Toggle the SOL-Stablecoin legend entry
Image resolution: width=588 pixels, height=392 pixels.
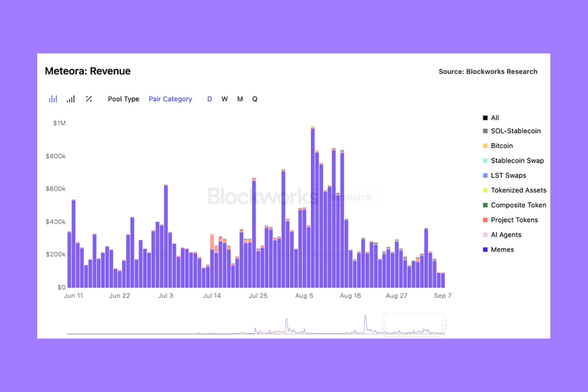coord(512,131)
